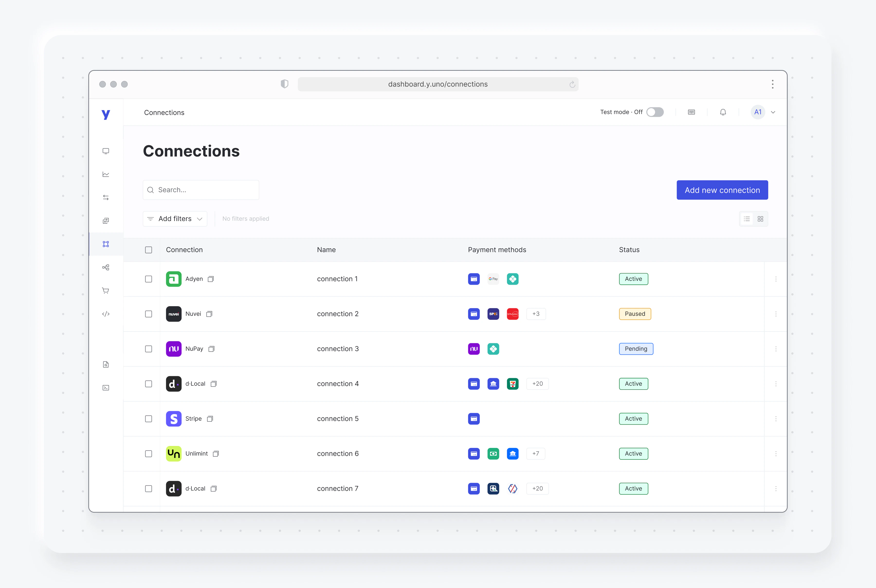Click the Search connections field

(x=201, y=190)
